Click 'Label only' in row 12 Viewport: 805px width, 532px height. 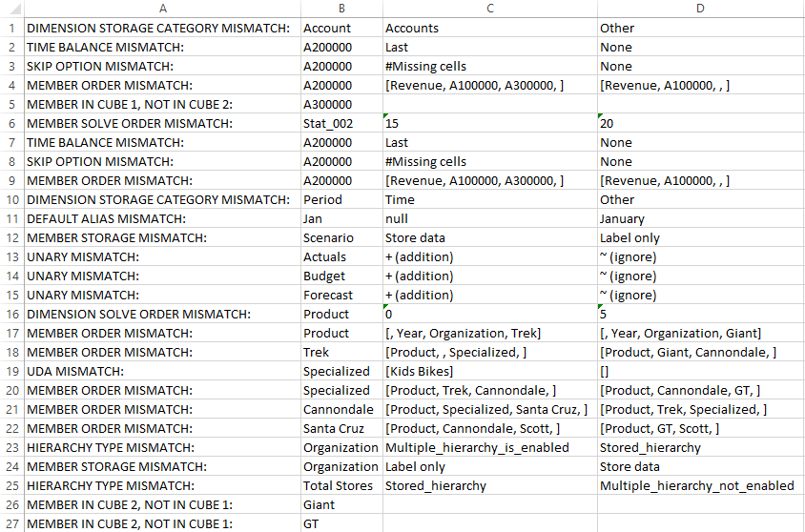coord(701,238)
